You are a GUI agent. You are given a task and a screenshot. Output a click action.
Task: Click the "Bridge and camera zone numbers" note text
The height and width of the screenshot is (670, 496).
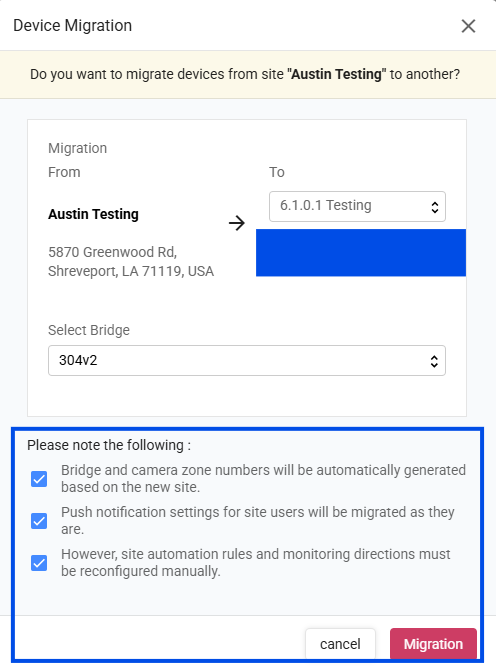(263, 479)
